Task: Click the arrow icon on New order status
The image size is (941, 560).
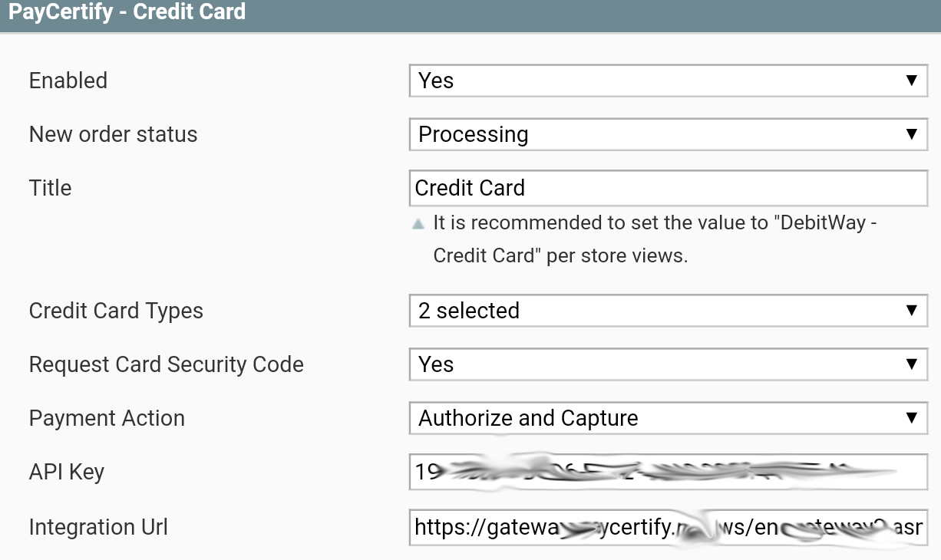Action: click(x=911, y=134)
